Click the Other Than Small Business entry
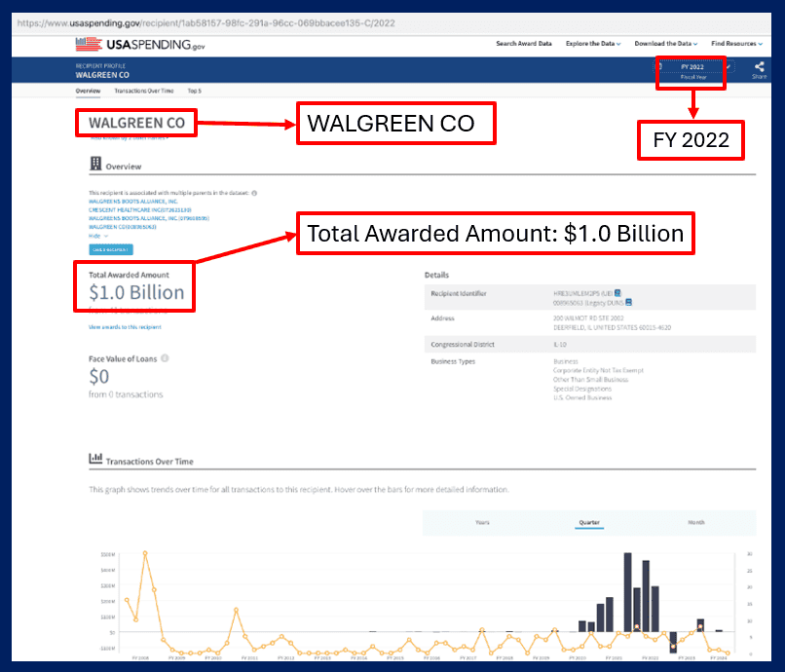This screenshot has height=672, width=785. pos(590,380)
